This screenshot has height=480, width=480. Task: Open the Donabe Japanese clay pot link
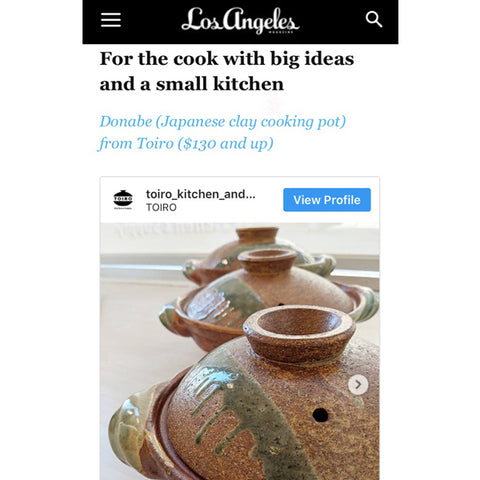click(x=223, y=121)
